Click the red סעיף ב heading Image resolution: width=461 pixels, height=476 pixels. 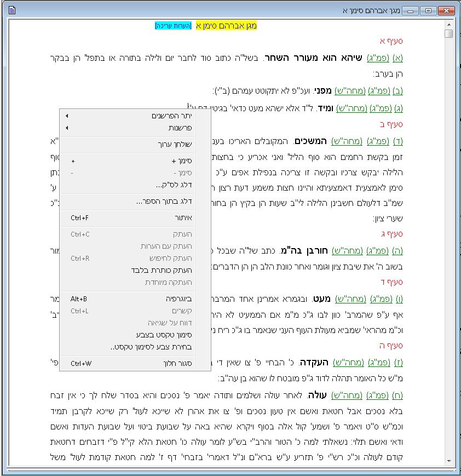pyautogui.click(x=391, y=124)
